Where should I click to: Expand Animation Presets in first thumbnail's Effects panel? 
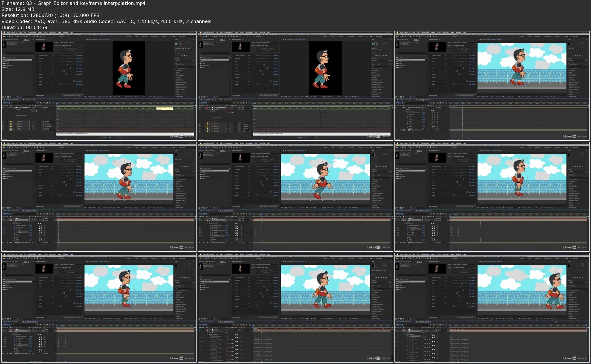pos(175,69)
